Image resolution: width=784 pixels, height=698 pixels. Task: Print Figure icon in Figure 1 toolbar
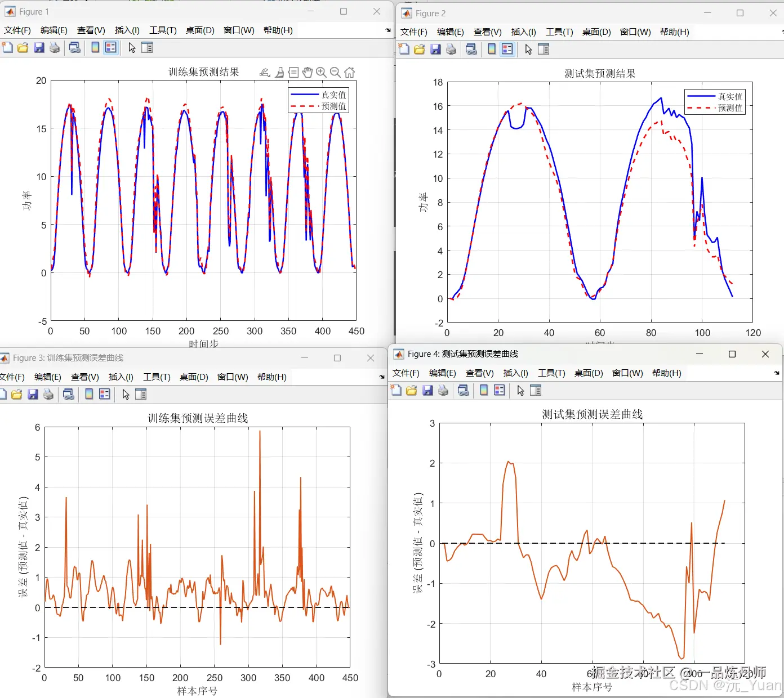pos(55,48)
